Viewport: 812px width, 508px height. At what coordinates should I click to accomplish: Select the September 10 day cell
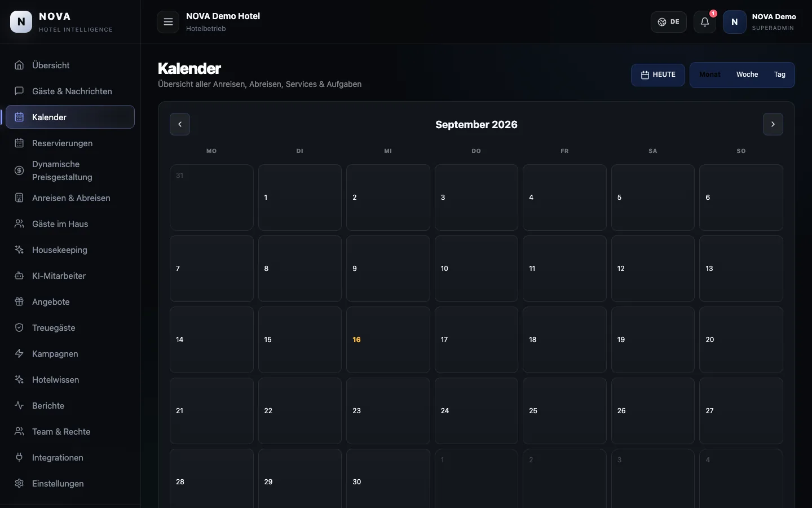(476, 269)
